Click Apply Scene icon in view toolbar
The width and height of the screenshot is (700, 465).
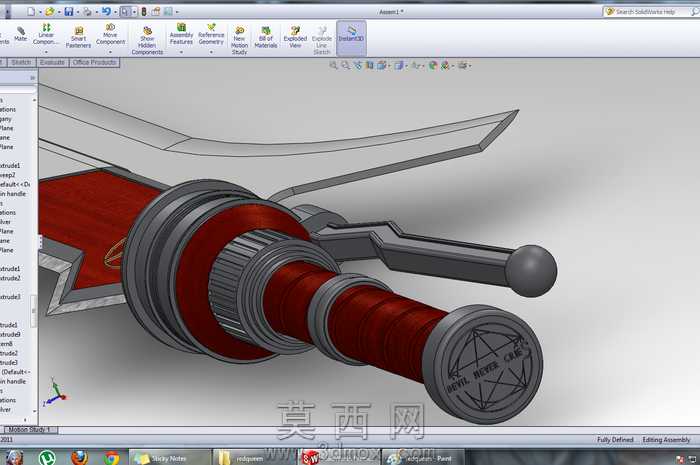click(445, 66)
